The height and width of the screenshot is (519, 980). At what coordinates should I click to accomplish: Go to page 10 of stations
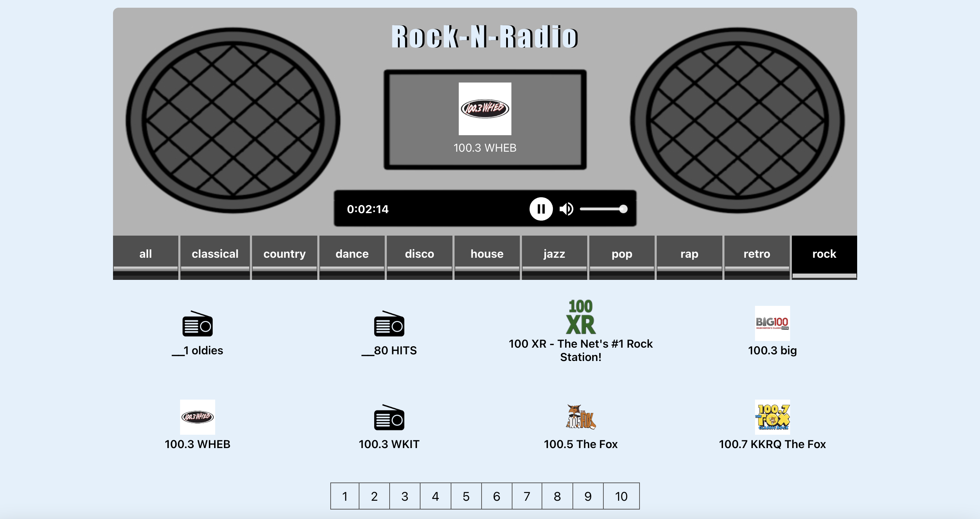point(621,496)
